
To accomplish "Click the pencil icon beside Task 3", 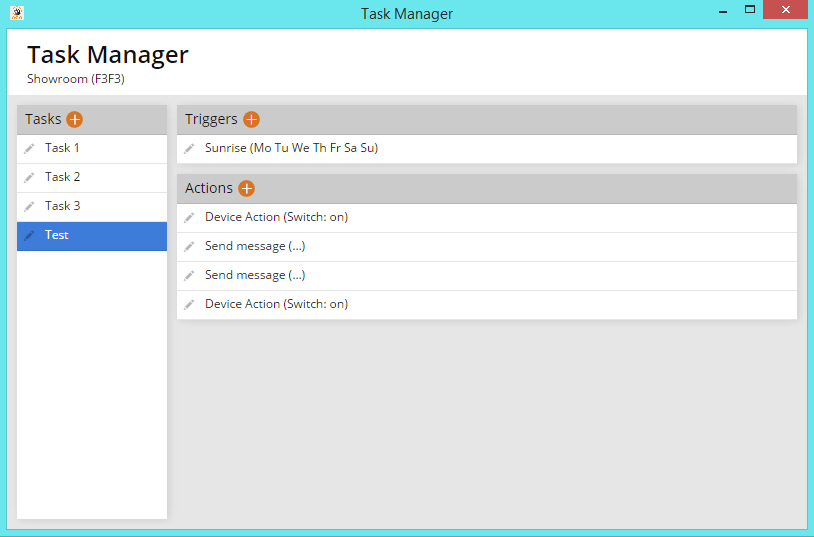I will (30, 207).
